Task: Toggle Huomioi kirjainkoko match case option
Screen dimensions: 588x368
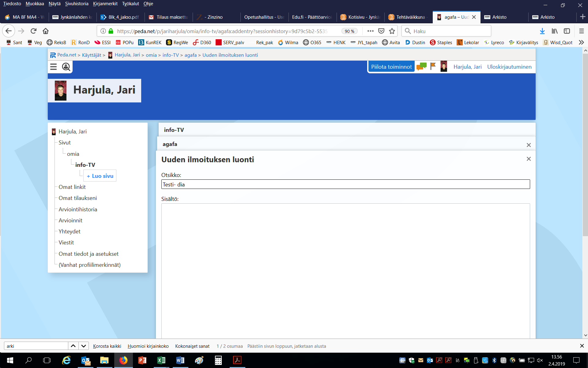Action: click(148, 346)
